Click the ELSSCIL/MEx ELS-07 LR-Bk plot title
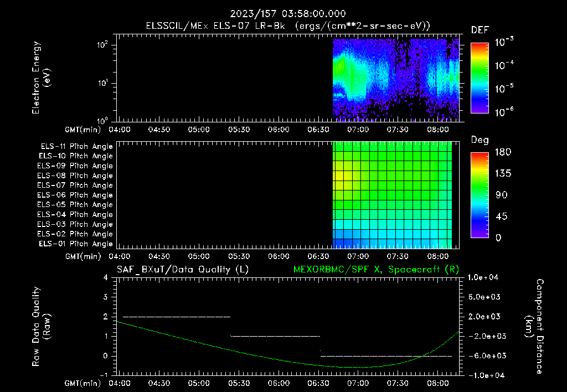The image size is (567, 392). pyautogui.click(x=288, y=26)
